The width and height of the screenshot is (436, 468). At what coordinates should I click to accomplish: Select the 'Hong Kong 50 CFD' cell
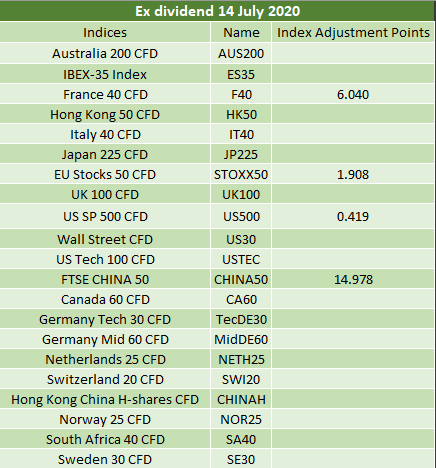pyautogui.click(x=105, y=114)
